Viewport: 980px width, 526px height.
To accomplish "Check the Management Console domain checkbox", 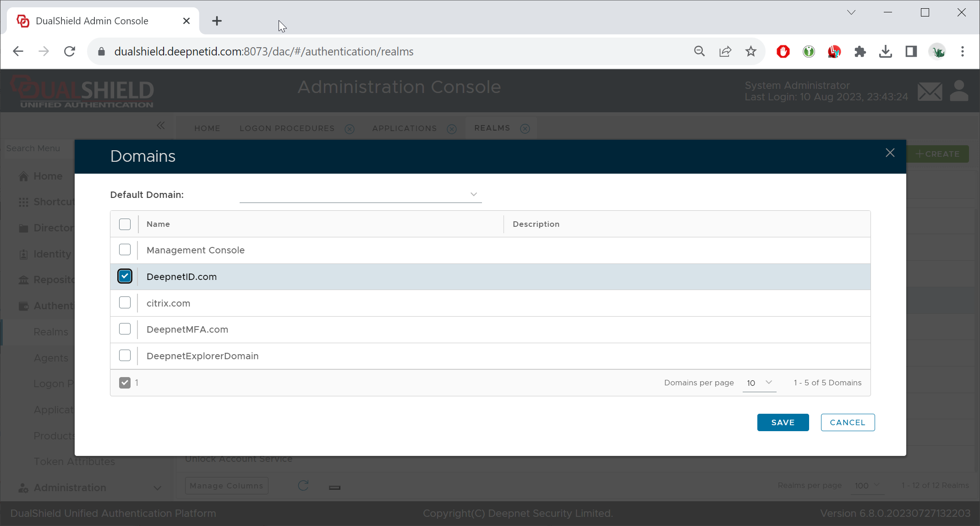I will click(125, 250).
